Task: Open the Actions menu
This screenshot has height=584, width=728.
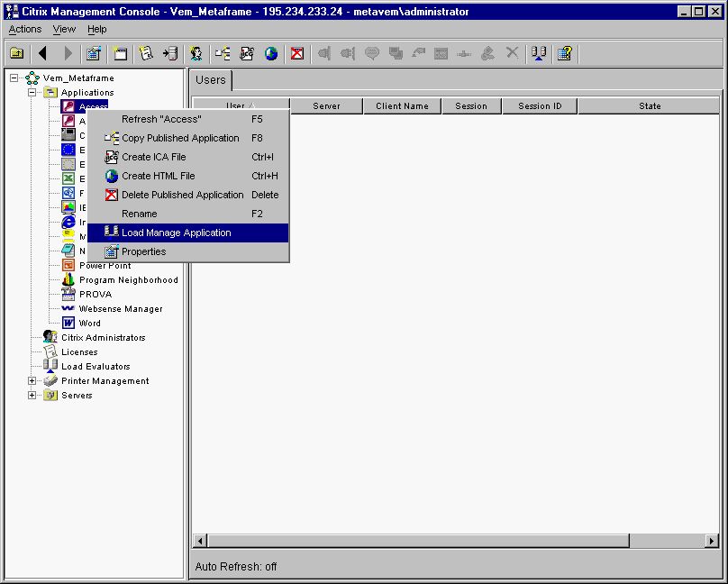Action: [25, 29]
